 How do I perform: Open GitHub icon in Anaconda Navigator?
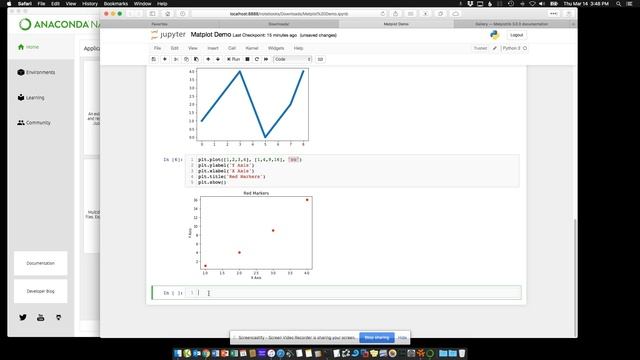pos(58,318)
